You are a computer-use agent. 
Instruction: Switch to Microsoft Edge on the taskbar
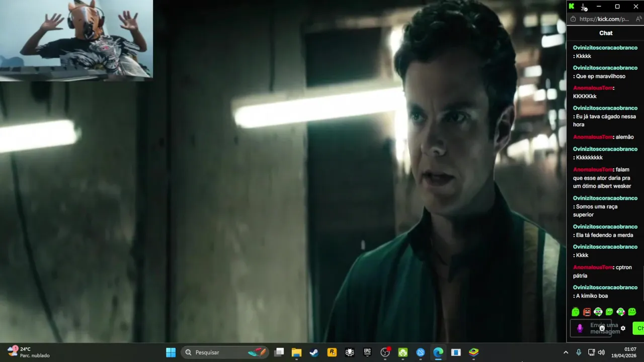pos(438,352)
